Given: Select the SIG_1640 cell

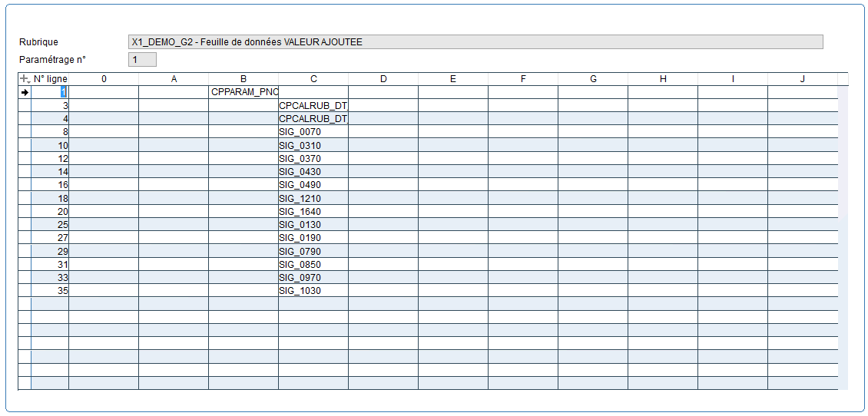Looking at the screenshot, I should point(313,211).
